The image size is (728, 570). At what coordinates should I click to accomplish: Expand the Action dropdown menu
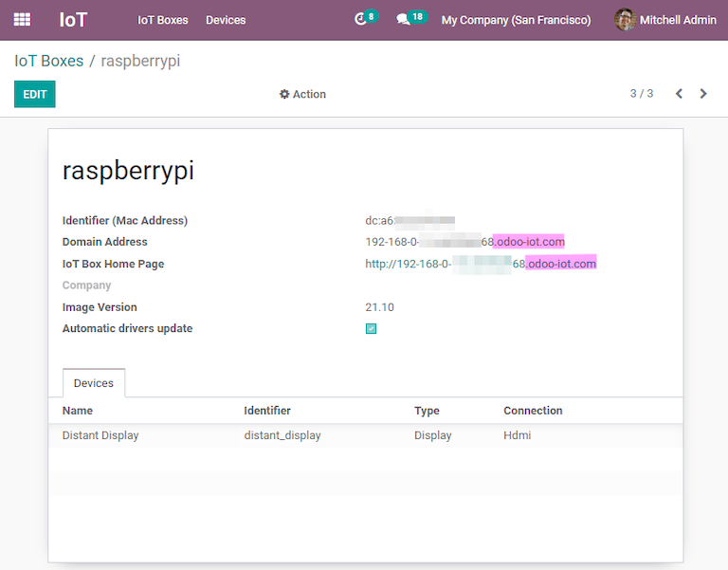302,94
